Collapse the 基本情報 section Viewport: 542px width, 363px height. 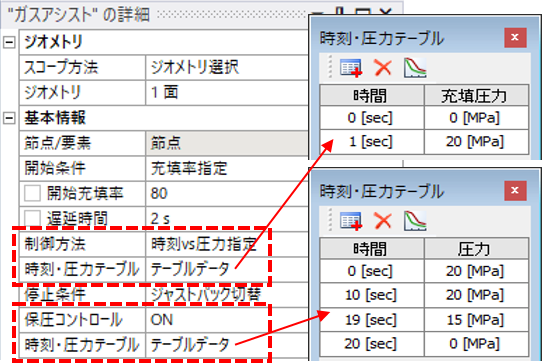tap(9, 118)
